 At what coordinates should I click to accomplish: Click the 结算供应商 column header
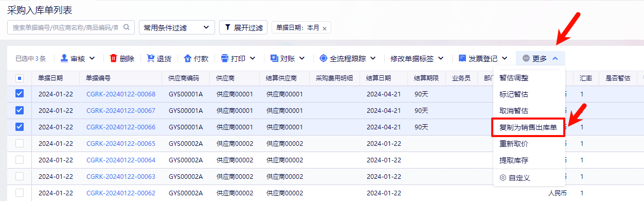281,78
